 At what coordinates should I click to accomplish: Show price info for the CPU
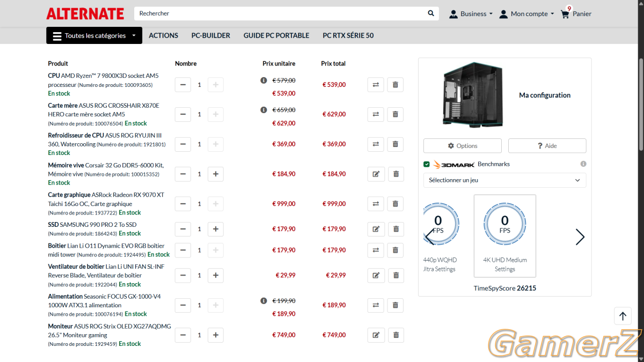click(x=264, y=80)
